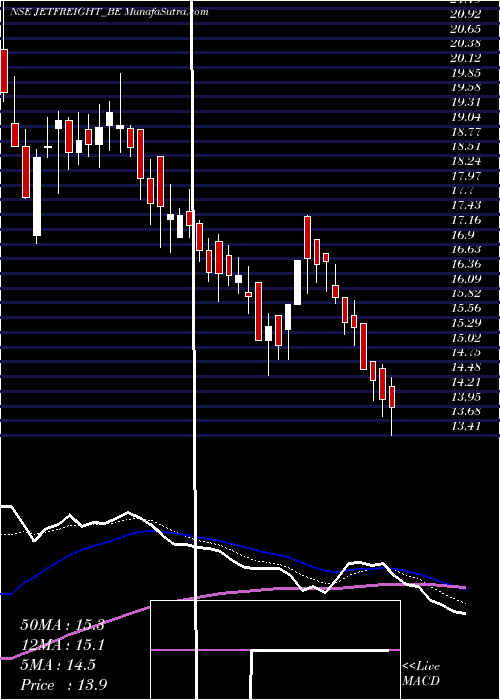This screenshot has width=500, height=700.
Task: Click the Price : 13.9 readout
Action: pos(63,685)
